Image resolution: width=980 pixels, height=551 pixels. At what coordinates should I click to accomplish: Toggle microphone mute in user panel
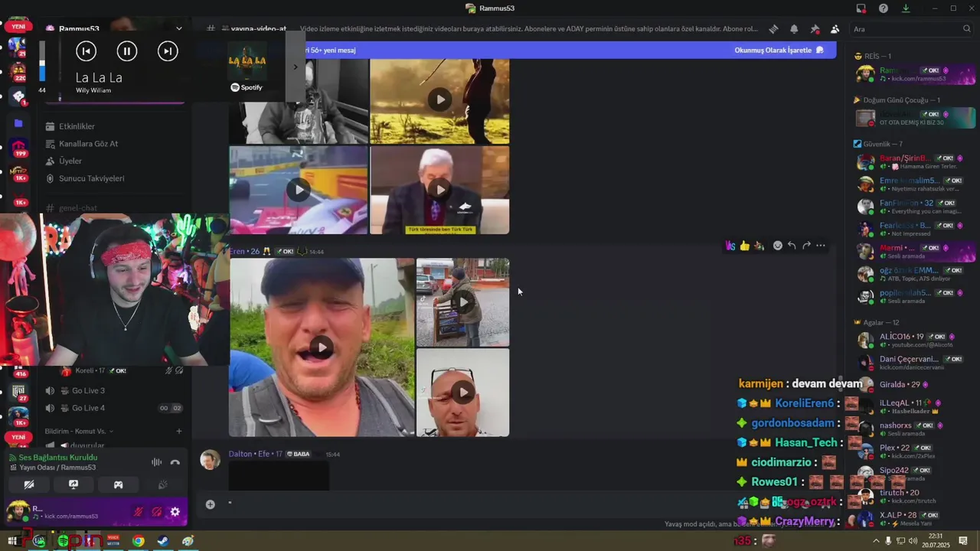pyautogui.click(x=139, y=512)
